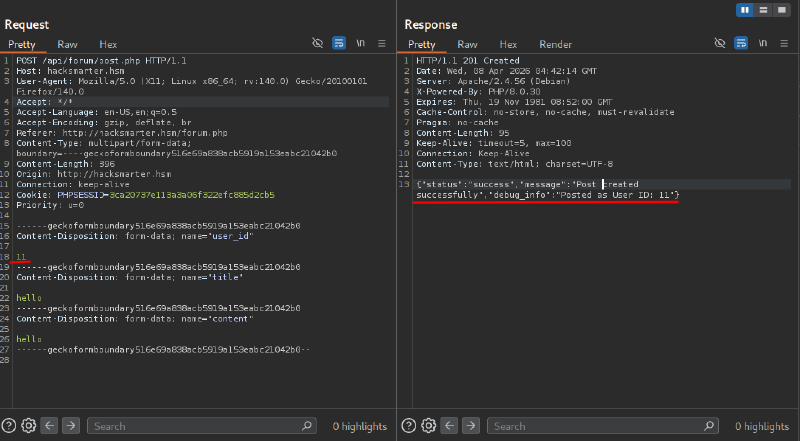Open Response panel hamburger menu
Image resolution: width=800 pixels, height=441 pixels.
click(784, 43)
